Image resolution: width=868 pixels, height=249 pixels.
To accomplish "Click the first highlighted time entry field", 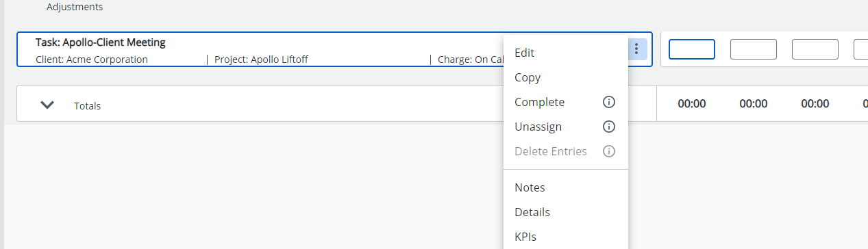I will [692, 49].
